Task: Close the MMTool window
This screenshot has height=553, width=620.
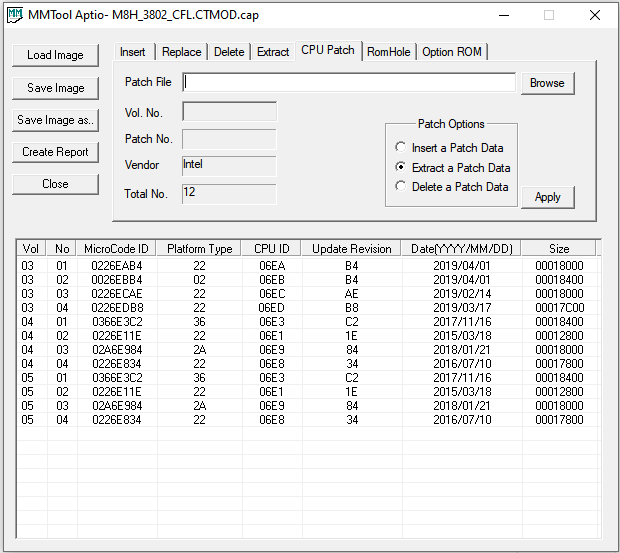Action: (595, 15)
